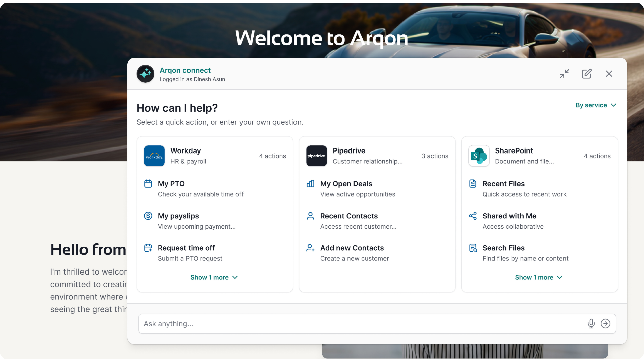The height and width of the screenshot is (362, 644).
Task: Click the Shared with Me share icon
Action: (473, 216)
